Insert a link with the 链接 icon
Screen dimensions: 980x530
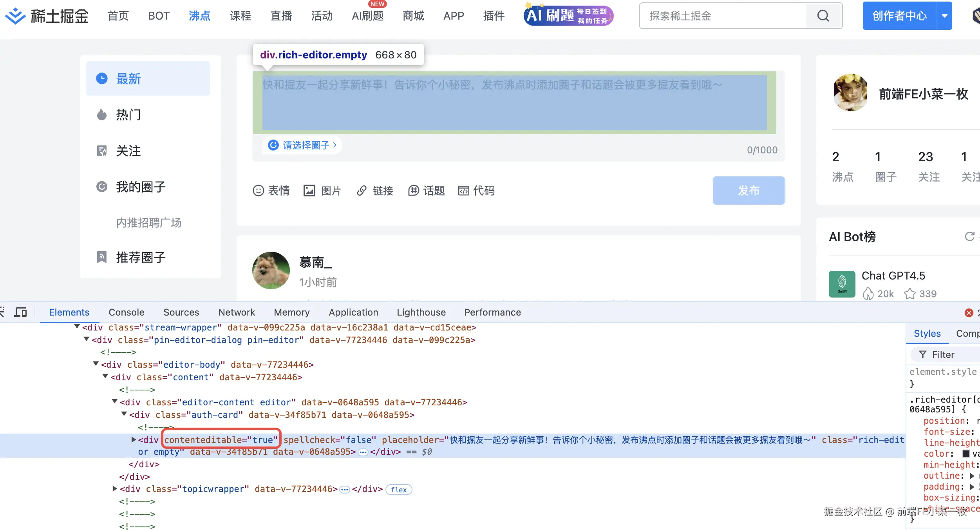(x=362, y=191)
